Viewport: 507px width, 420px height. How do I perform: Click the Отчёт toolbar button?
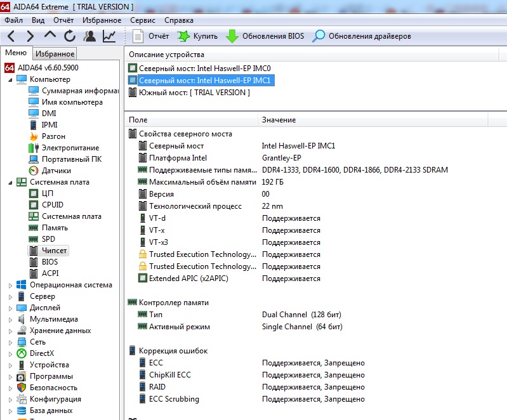pyautogui.click(x=150, y=36)
